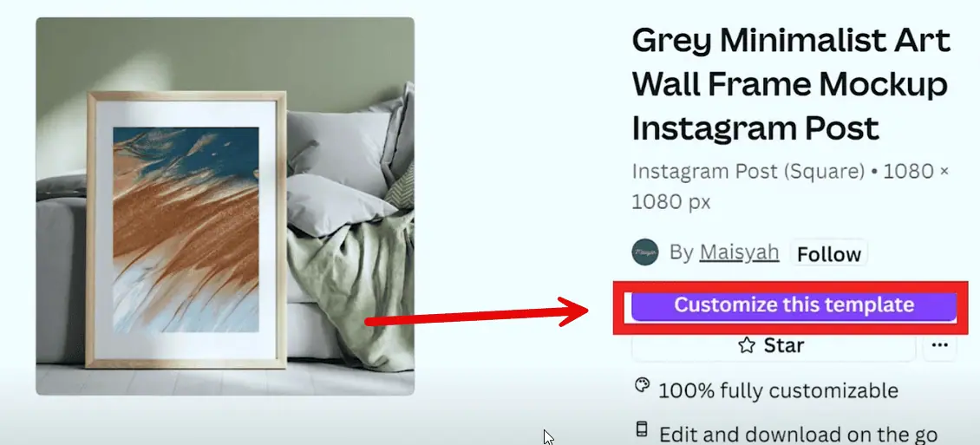This screenshot has width=980, height=445.
Task: Click the Customize this template button
Action: 794,306
